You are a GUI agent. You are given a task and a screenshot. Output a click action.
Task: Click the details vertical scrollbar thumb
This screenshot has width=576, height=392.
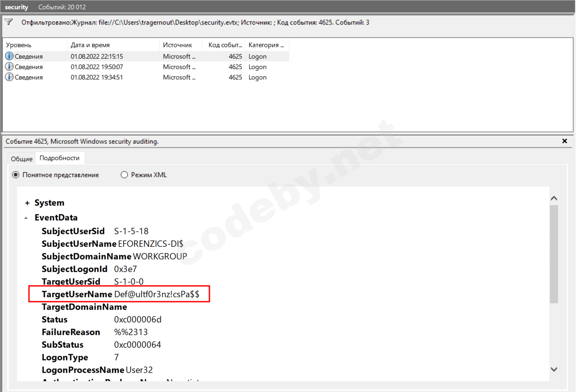[x=554, y=253]
